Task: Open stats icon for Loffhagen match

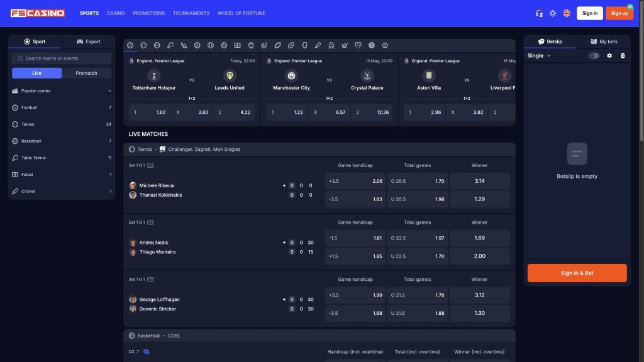Action: (150, 280)
